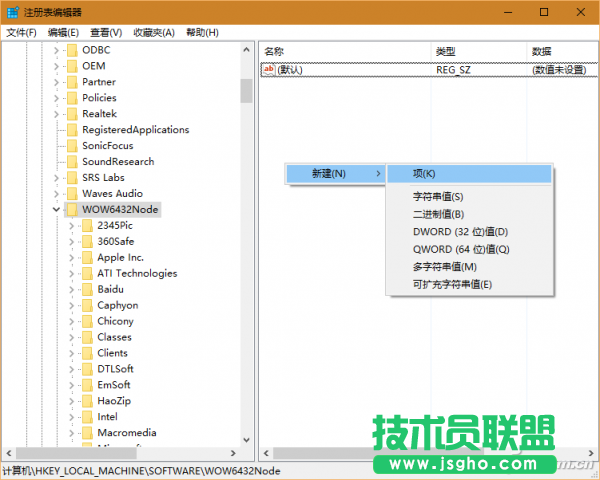
Task: Click the Macromedia folder icon
Action: (87, 433)
